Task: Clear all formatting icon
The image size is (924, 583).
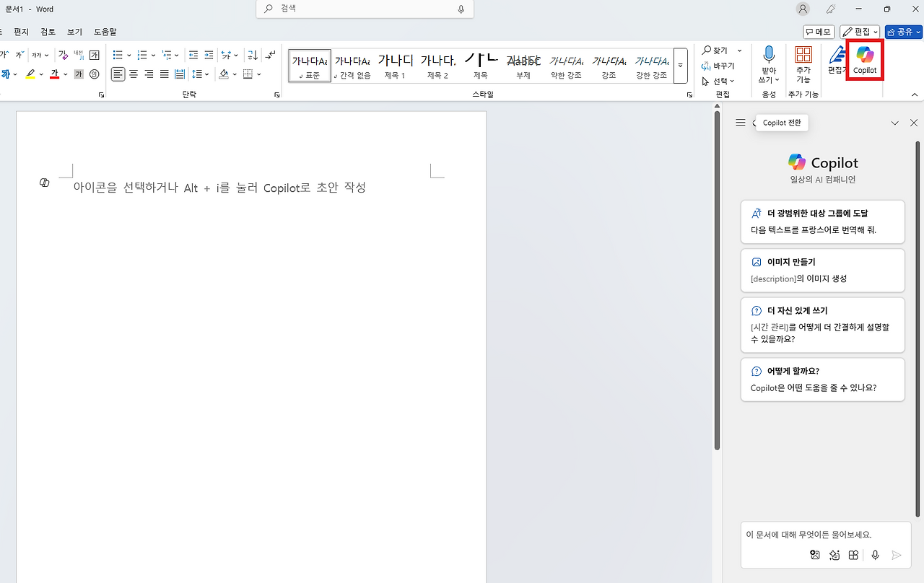Action: tap(63, 55)
